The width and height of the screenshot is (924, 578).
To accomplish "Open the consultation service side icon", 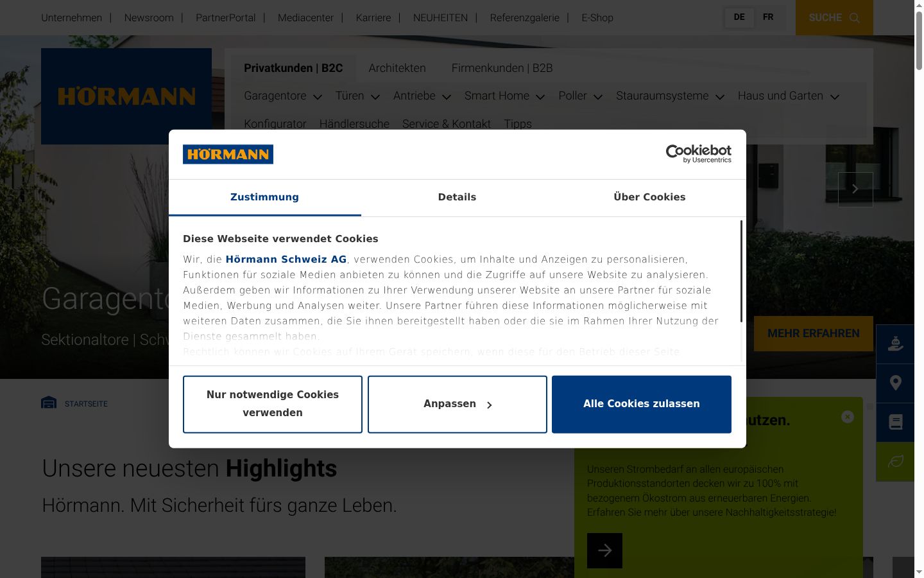I will pyautogui.click(x=895, y=344).
